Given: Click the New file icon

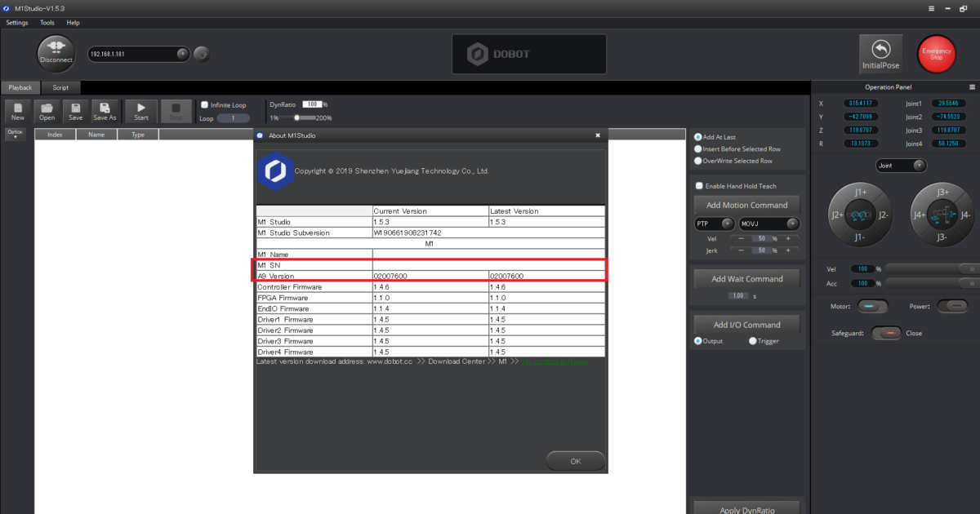Looking at the screenshot, I should tap(18, 108).
